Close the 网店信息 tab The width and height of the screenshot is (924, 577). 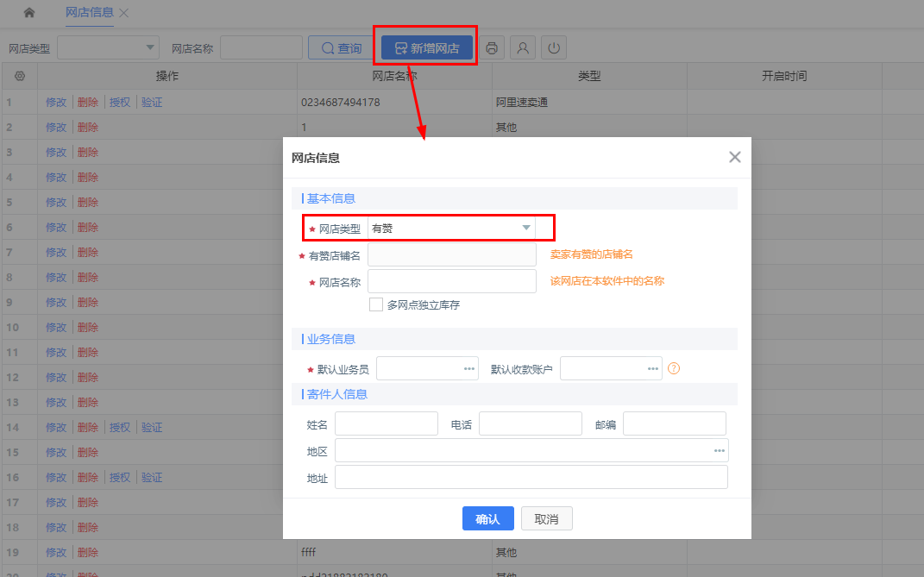(123, 13)
